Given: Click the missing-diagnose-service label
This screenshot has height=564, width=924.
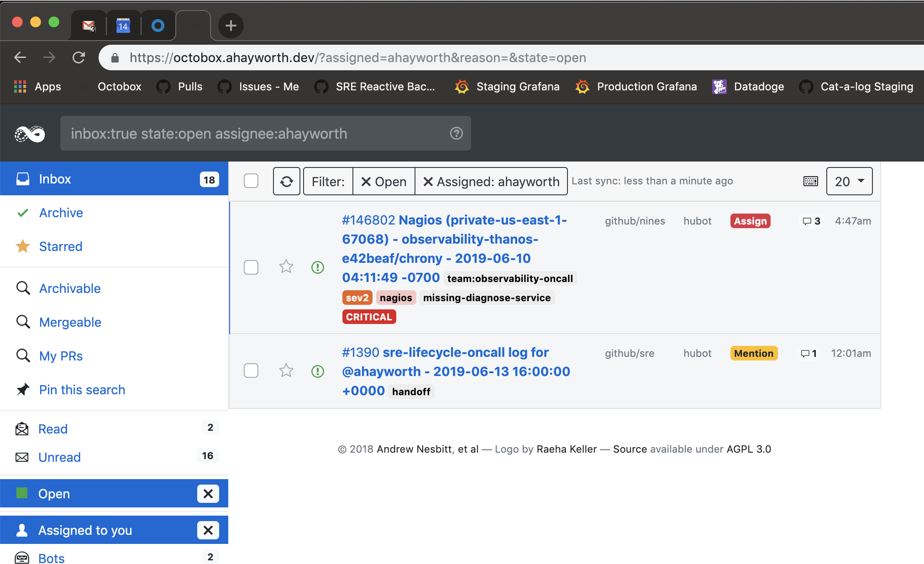Looking at the screenshot, I should [x=487, y=298].
